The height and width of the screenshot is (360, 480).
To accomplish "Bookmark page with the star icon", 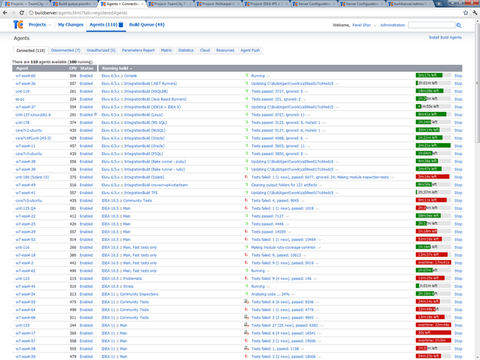I will 465,13.
